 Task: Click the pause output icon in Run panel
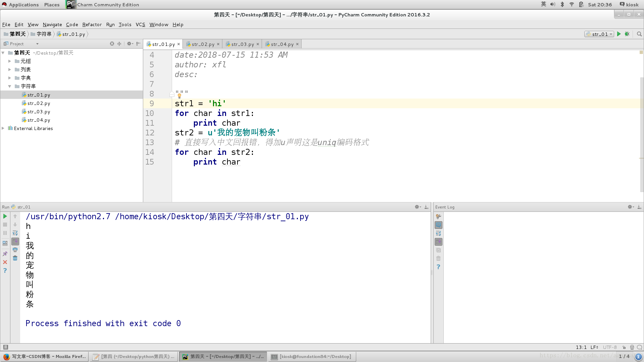click(5, 233)
